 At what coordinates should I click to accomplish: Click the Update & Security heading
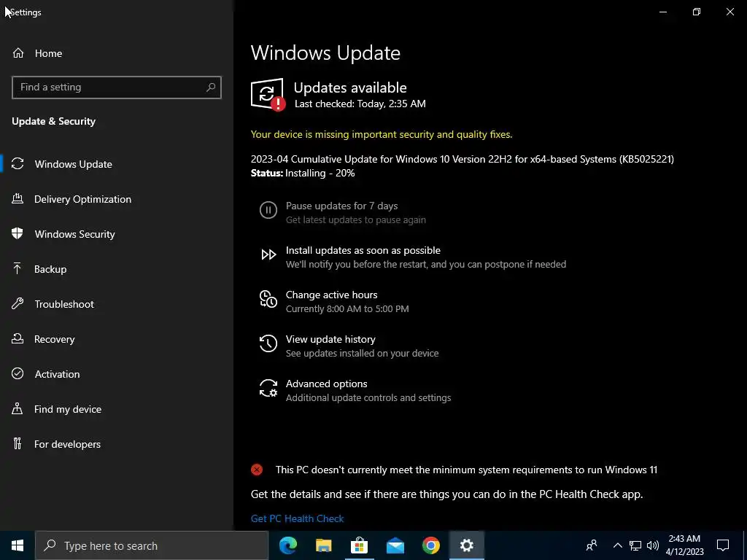pyautogui.click(x=53, y=121)
